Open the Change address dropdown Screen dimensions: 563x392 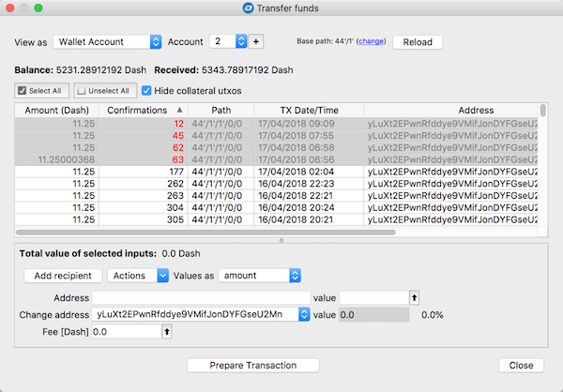coord(201,314)
